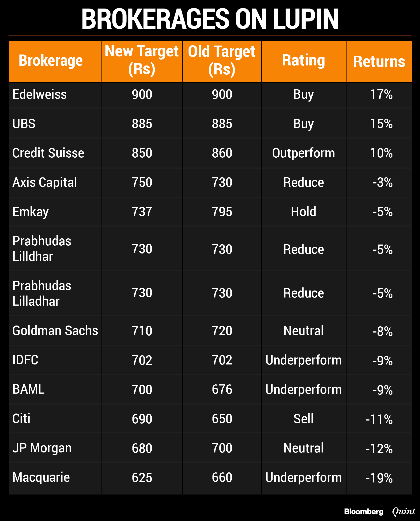420x521 pixels.
Task: Click Citi's Sell rating
Action: point(303,419)
